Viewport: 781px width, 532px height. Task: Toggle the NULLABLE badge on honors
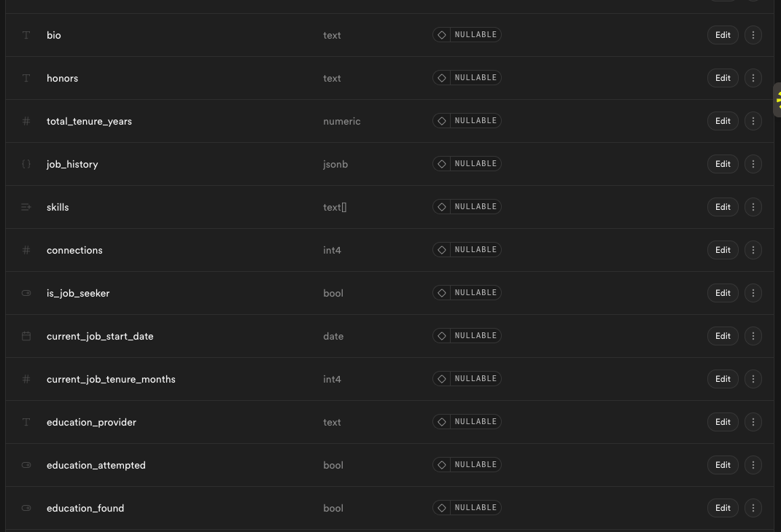467,78
